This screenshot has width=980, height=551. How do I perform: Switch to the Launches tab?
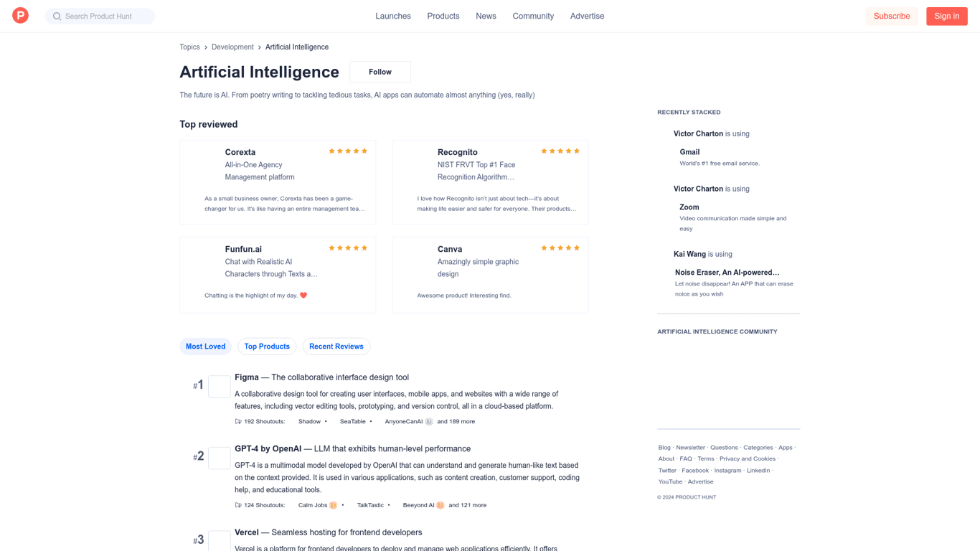pos(393,16)
